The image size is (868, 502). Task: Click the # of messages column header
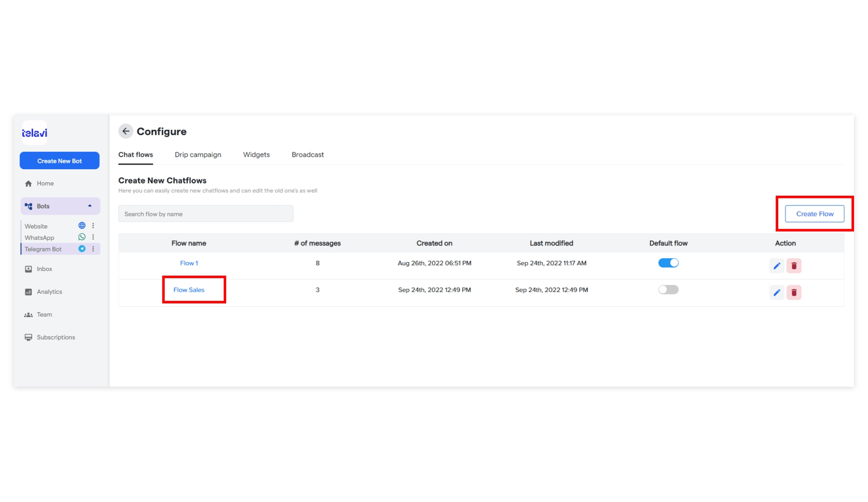[x=317, y=243]
